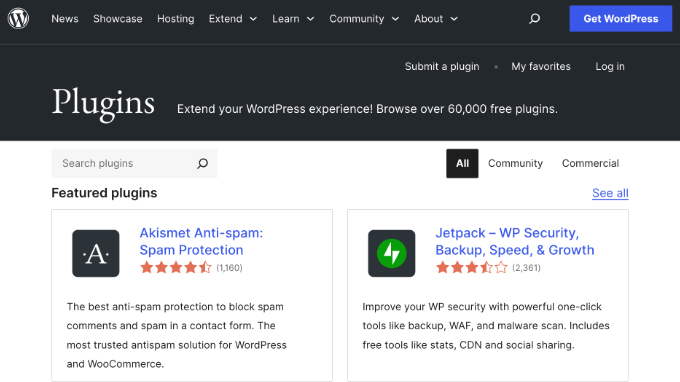Viewport: 680px width, 382px height.
Task: Click Jetpack star rating
Action: point(471,268)
